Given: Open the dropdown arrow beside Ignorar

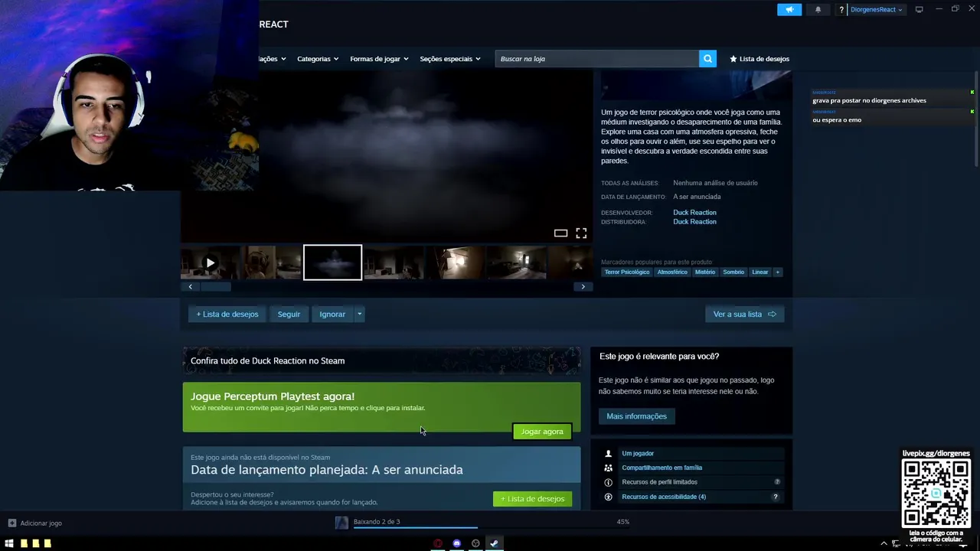Looking at the screenshot, I should click(359, 314).
